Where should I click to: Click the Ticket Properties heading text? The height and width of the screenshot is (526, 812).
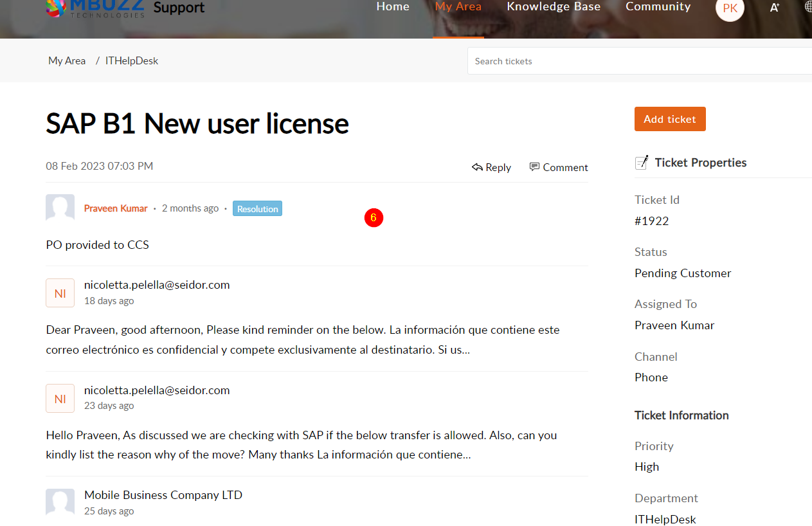(701, 163)
